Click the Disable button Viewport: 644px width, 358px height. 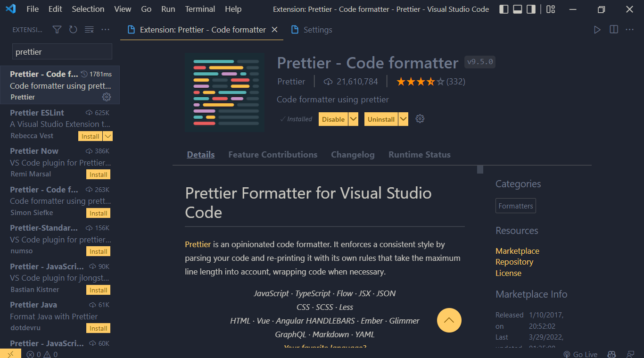tap(333, 119)
